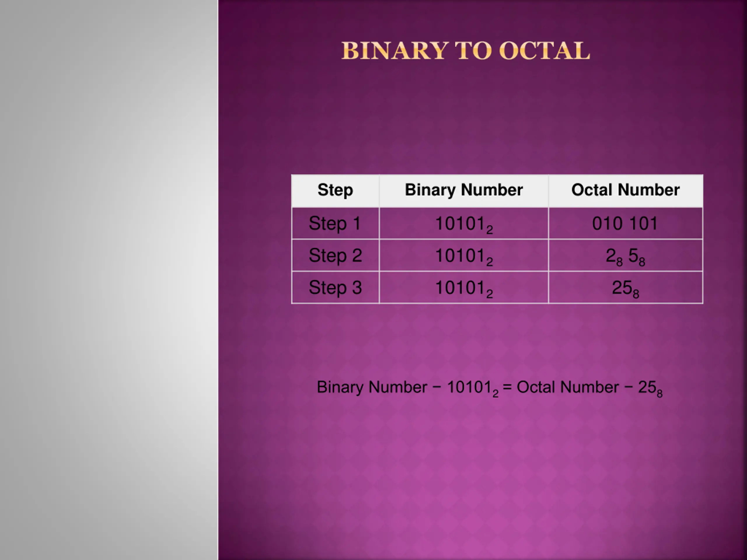Click the 'Step 3' table cell

pos(335,287)
